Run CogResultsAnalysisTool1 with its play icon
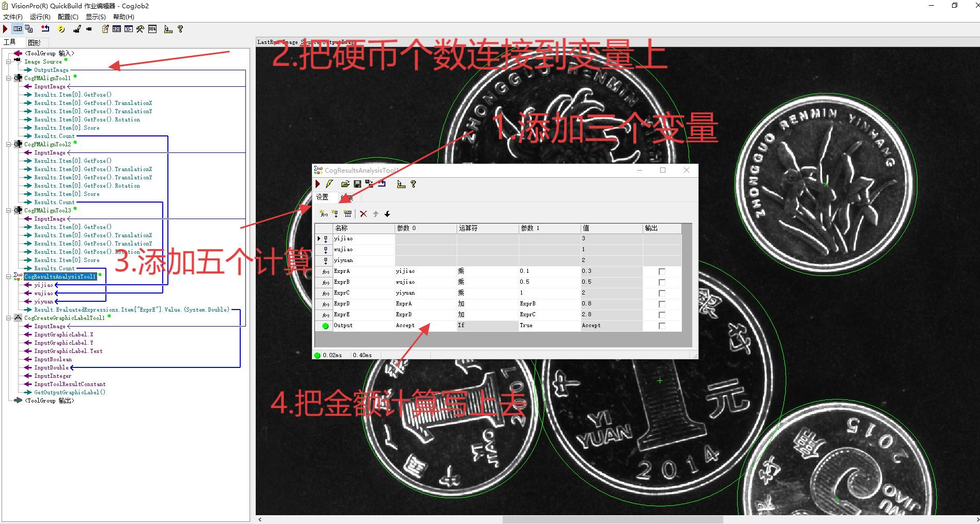 coord(318,184)
